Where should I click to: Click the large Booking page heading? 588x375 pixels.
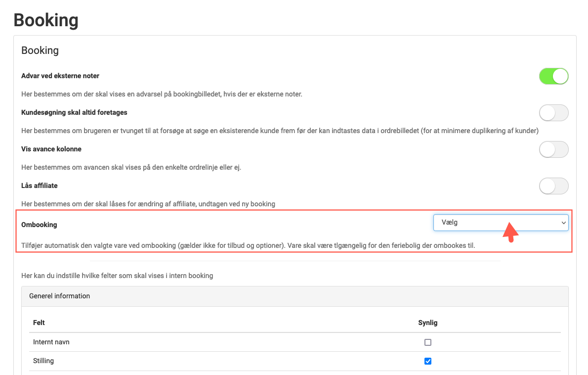tap(46, 20)
